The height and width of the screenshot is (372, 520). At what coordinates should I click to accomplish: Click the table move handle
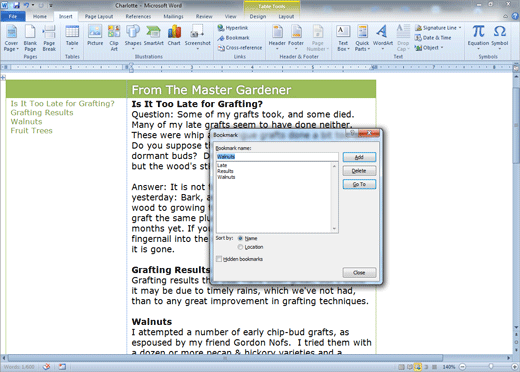(x=3, y=77)
